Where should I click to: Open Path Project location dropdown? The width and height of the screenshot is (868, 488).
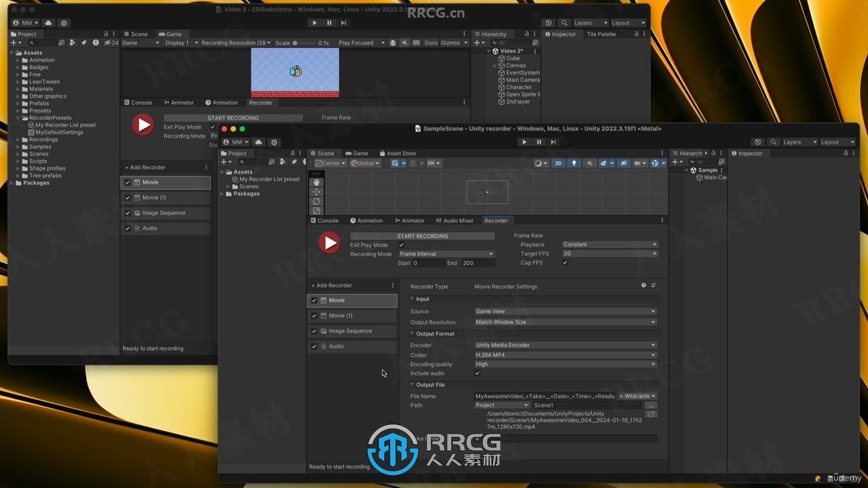[x=502, y=405]
